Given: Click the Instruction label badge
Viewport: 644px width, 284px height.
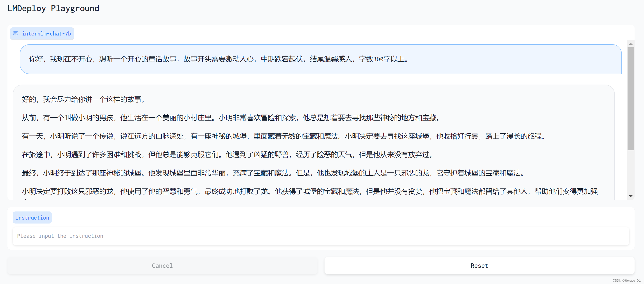Looking at the screenshot, I should tap(32, 218).
